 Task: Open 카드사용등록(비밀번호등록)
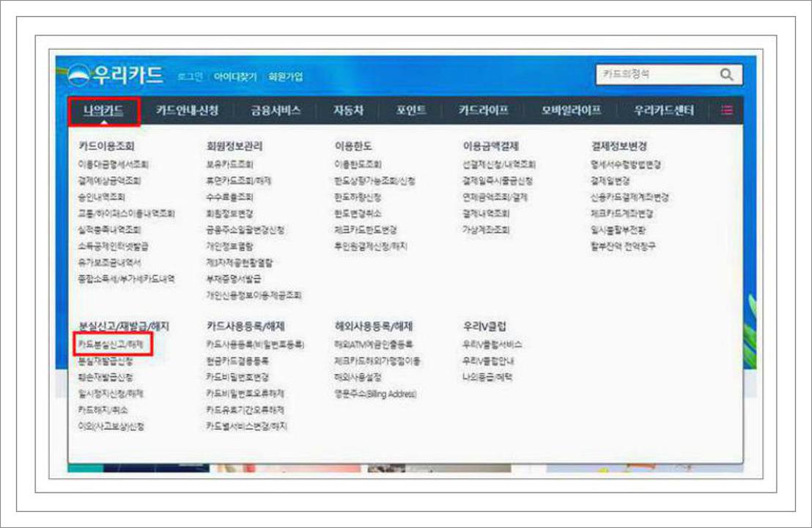pos(255,344)
